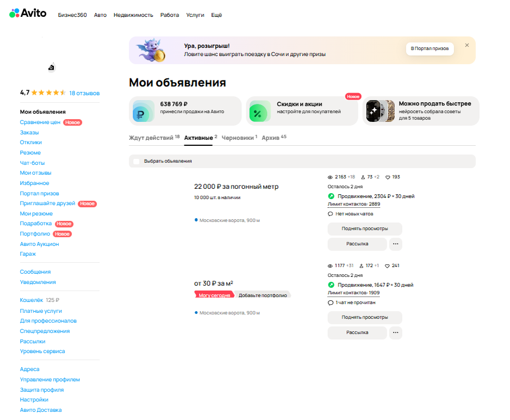Close the prize draw banner

467,45
